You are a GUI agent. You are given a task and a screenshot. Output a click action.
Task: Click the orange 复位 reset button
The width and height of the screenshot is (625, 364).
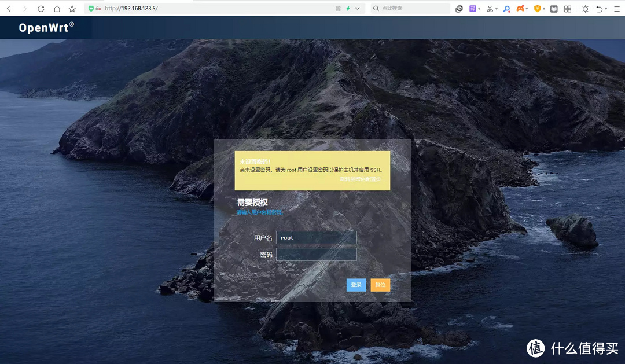[x=380, y=285]
